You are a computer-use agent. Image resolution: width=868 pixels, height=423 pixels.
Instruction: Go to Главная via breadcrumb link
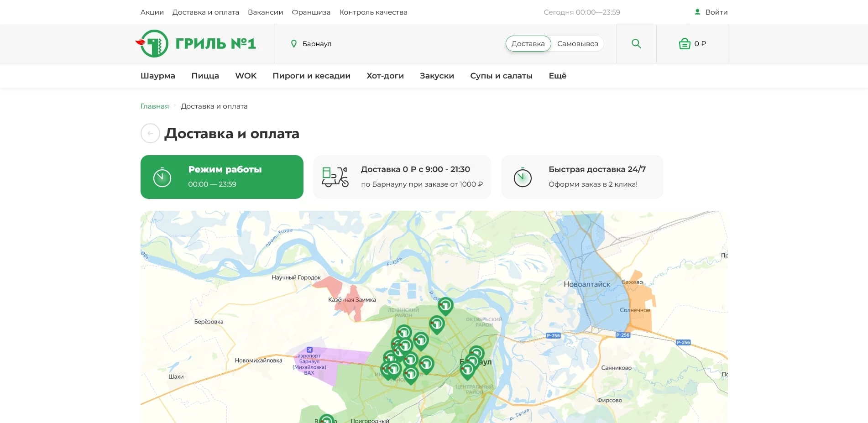[154, 106]
